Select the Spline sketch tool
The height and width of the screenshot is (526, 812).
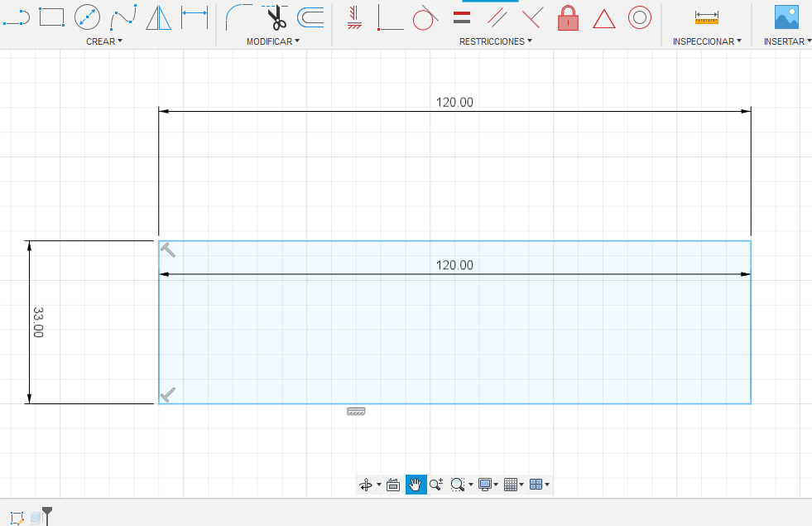coord(123,17)
